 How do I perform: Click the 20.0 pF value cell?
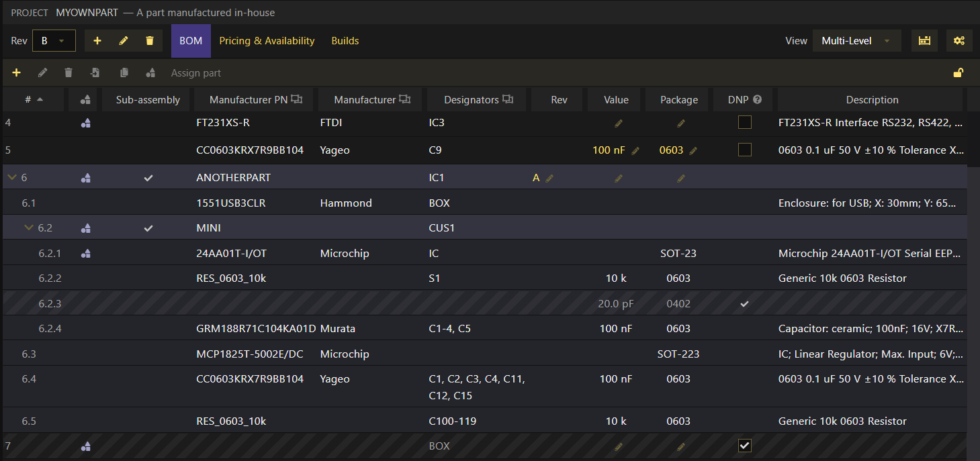click(x=616, y=304)
